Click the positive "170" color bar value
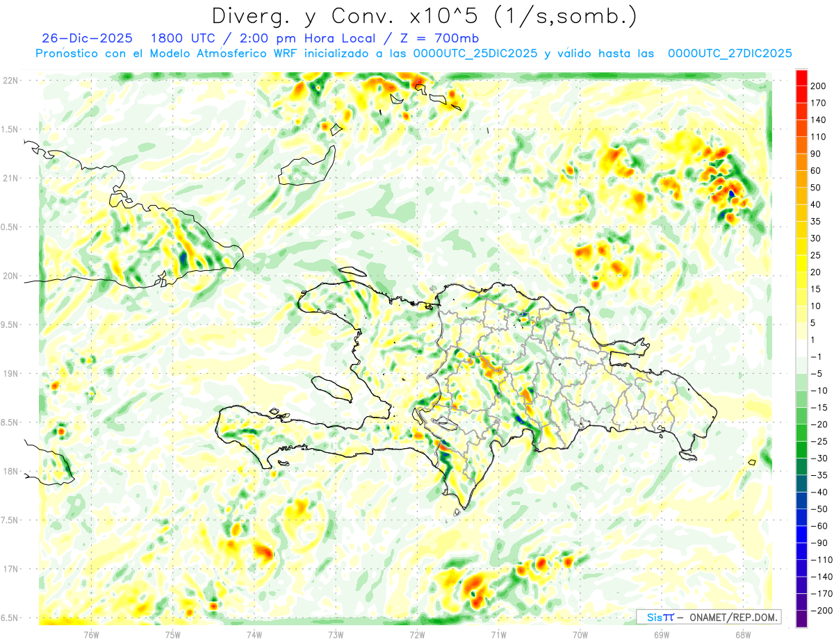The width and height of the screenshot is (834, 644). click(x=819, y=103)
